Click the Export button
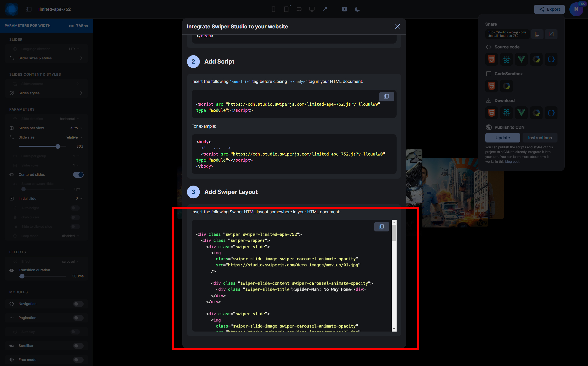 click(549, 9)
